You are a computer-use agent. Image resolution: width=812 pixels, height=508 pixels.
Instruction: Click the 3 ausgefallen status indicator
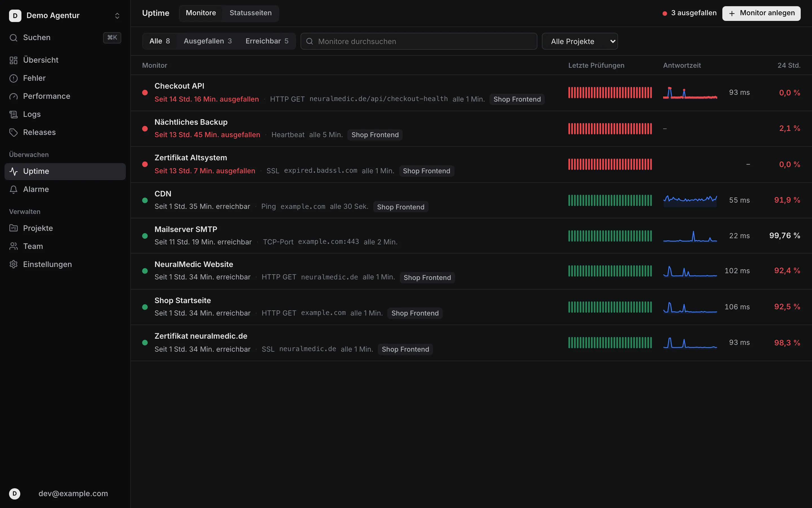tap(690, 13)
